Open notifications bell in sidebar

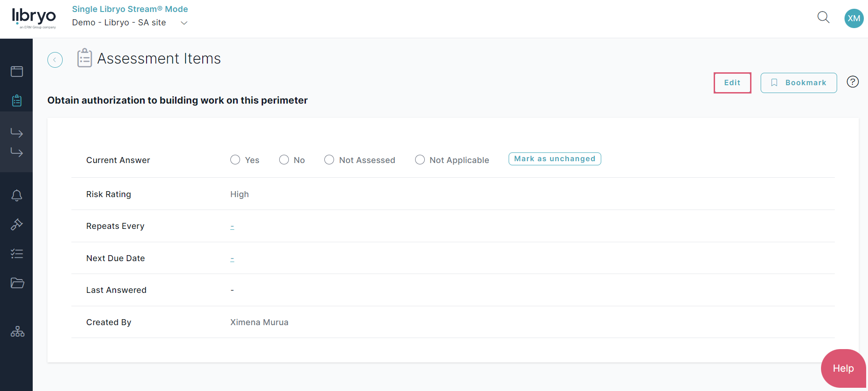(x=17, y=195)
